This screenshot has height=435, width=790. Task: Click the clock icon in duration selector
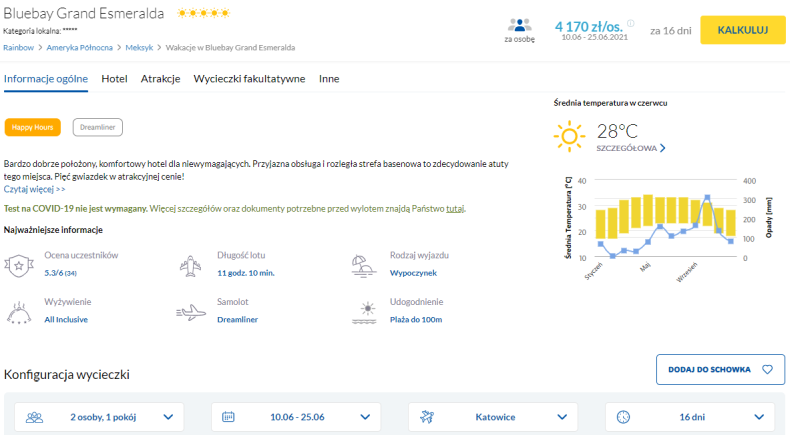click(623, 417)
